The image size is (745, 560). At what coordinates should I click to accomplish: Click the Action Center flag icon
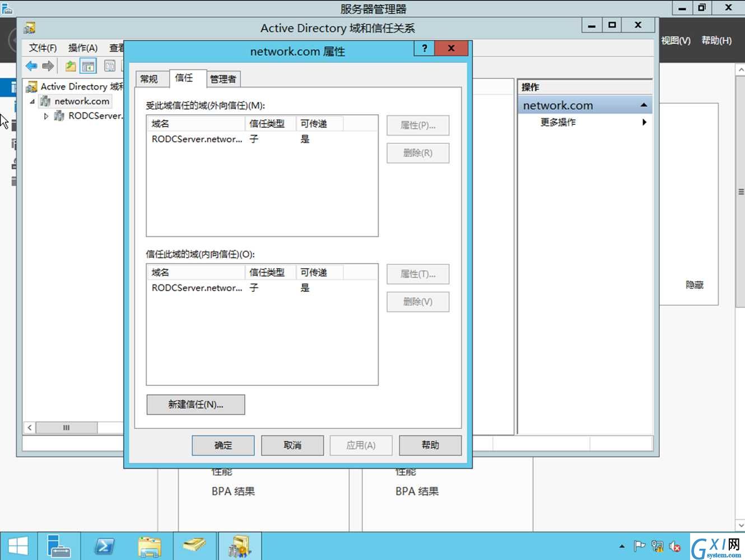tap(639, 546)
